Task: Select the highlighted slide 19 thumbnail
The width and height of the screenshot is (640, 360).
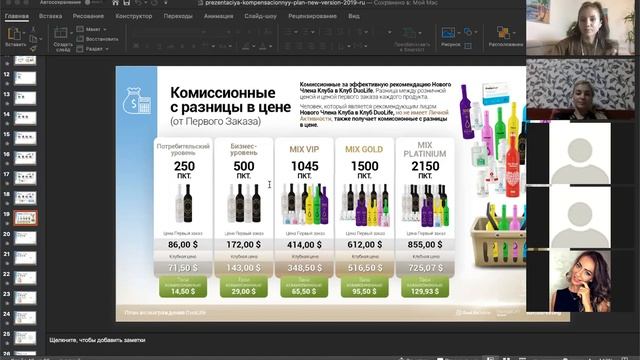Action: (x=25, y=218)
